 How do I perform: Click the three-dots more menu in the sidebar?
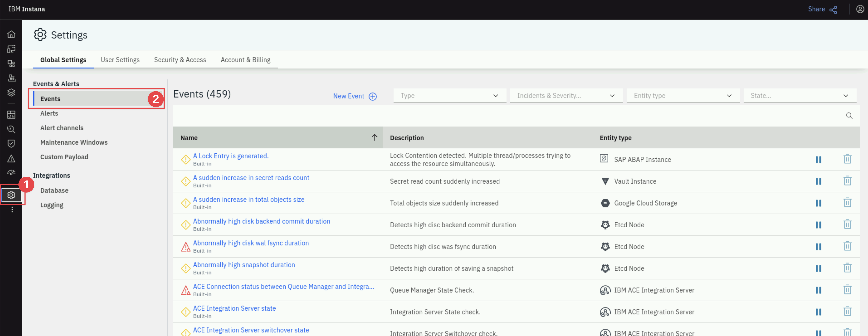(x=12, y=210)
